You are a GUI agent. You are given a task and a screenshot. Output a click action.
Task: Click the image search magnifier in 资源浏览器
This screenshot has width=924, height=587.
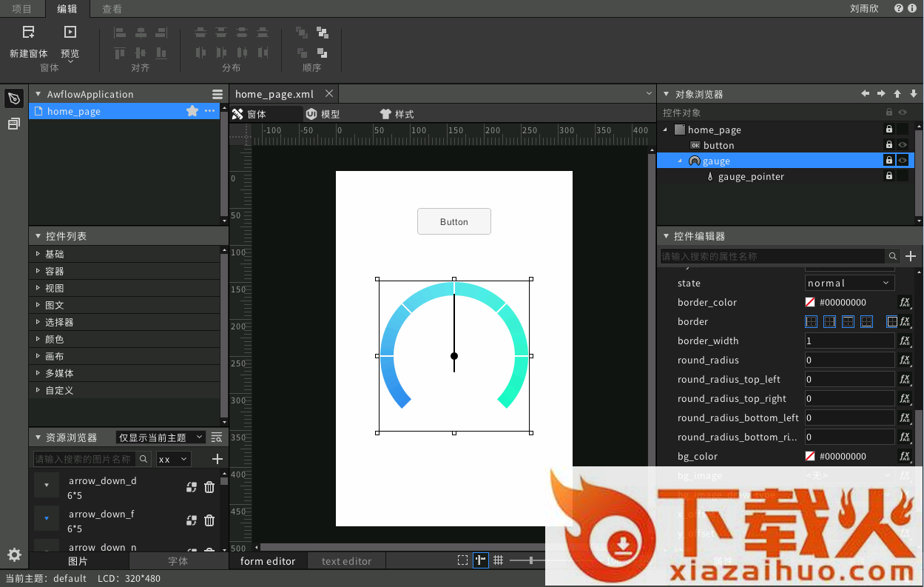coord(144,459)
